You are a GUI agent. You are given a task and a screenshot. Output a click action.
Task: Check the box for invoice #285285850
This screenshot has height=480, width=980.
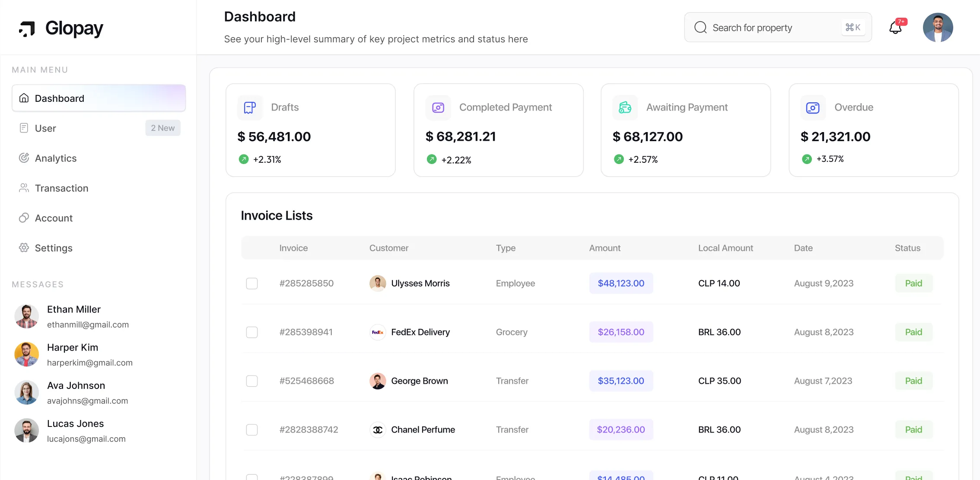[252, 284]
